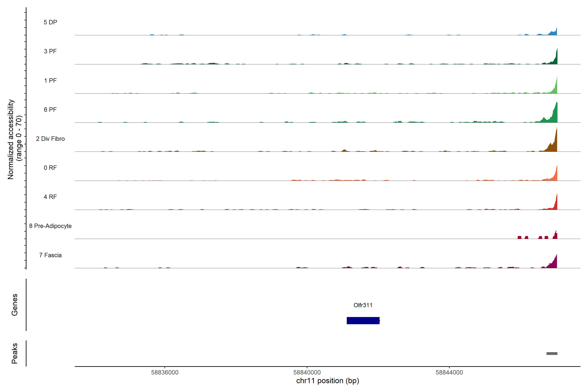The width and height of the screenshot is (588, 392).
Task: Click the 58844000 axis tick label
Action: 449,373
